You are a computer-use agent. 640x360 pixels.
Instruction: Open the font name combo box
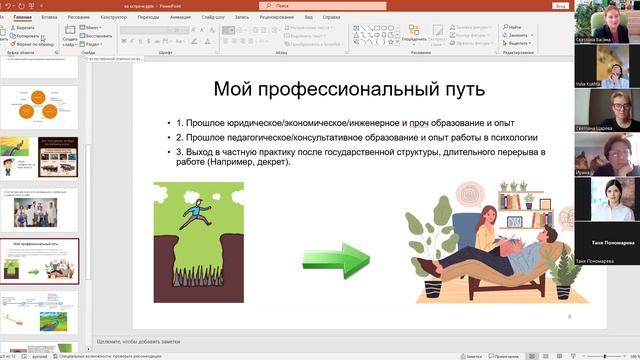pyautogui.click(x=146, y=30)
